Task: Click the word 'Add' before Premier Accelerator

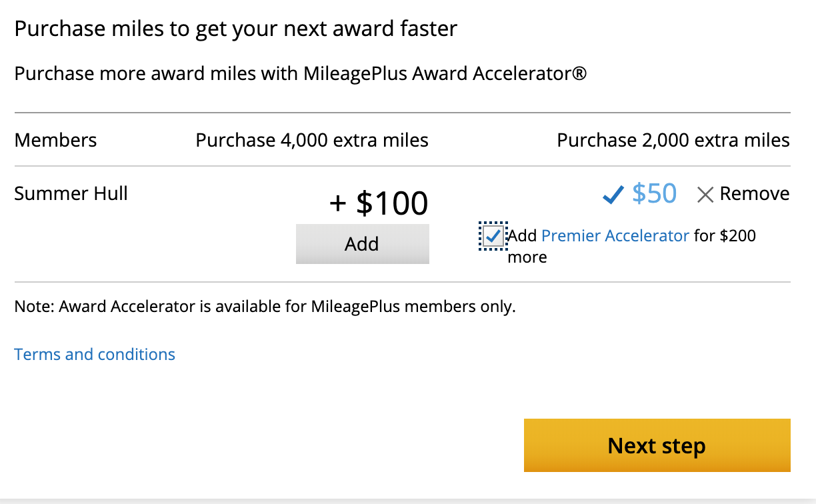Action: 522,235
